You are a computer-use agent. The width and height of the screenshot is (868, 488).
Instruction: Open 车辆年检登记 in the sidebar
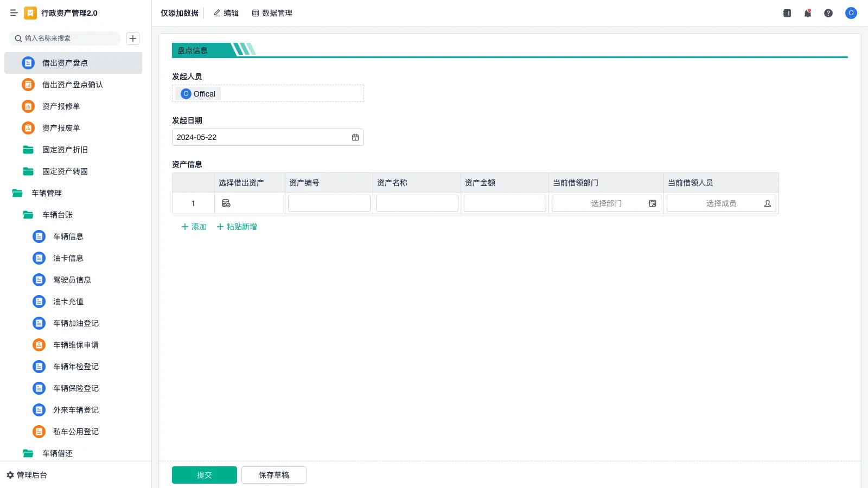73,367
